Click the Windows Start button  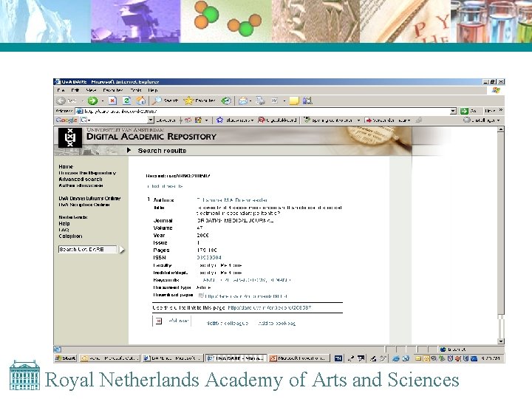tap(66, 358)
